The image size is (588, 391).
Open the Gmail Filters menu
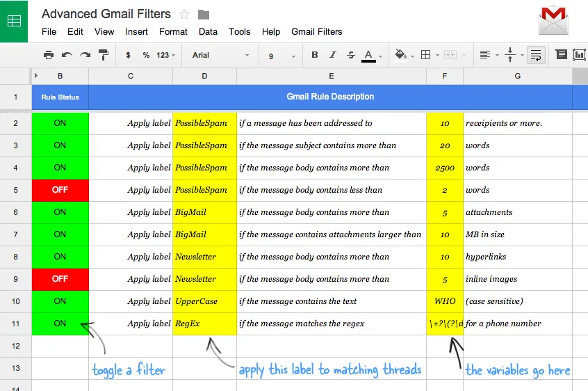[x=317, y=32]
